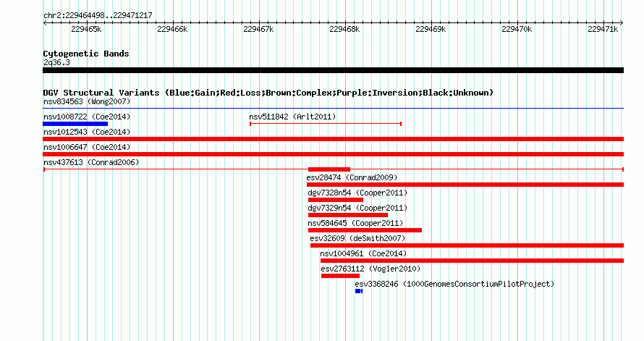Viewport: 644px width, 341px height.
Task: Click the red nsv1006647 loss bar
Action: [333, 154]
